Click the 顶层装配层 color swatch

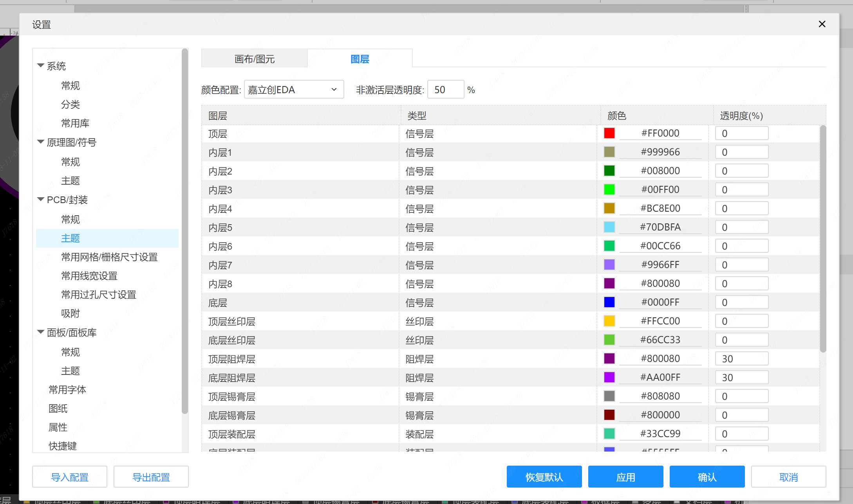[609, 434]
